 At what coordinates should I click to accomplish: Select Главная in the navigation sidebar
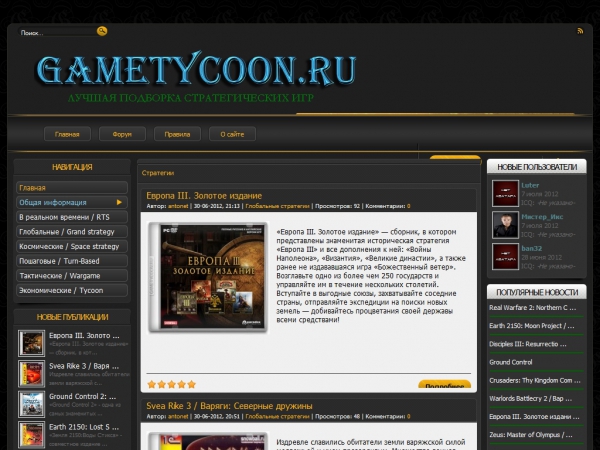(72, 188)
